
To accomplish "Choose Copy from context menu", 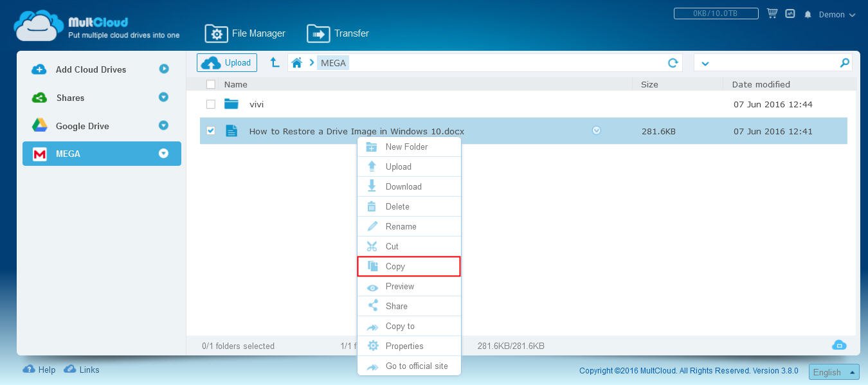I will (409, 266).
